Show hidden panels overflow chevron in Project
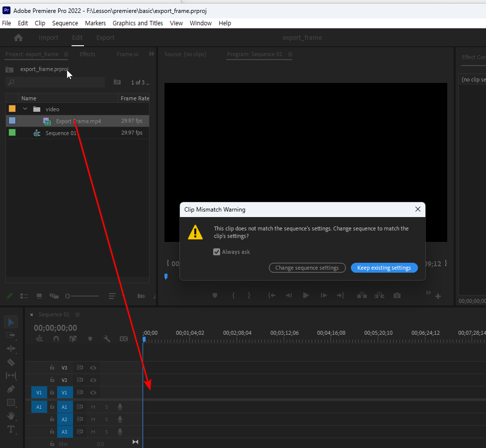Image resolution: width=486 pixels, height=448 pixels. point(151,54)
